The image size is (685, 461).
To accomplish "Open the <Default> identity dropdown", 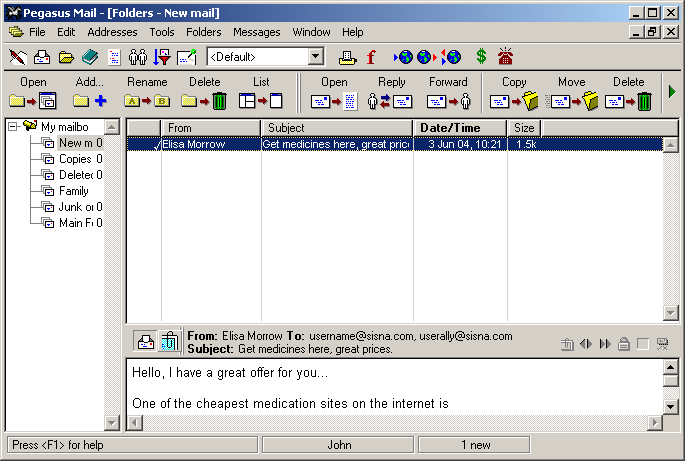I will (316, 57).
